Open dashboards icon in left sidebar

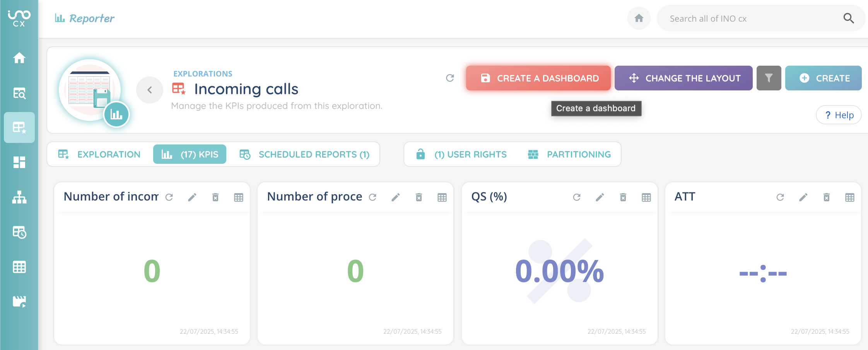pyautogui.click(x=19, y=162)
